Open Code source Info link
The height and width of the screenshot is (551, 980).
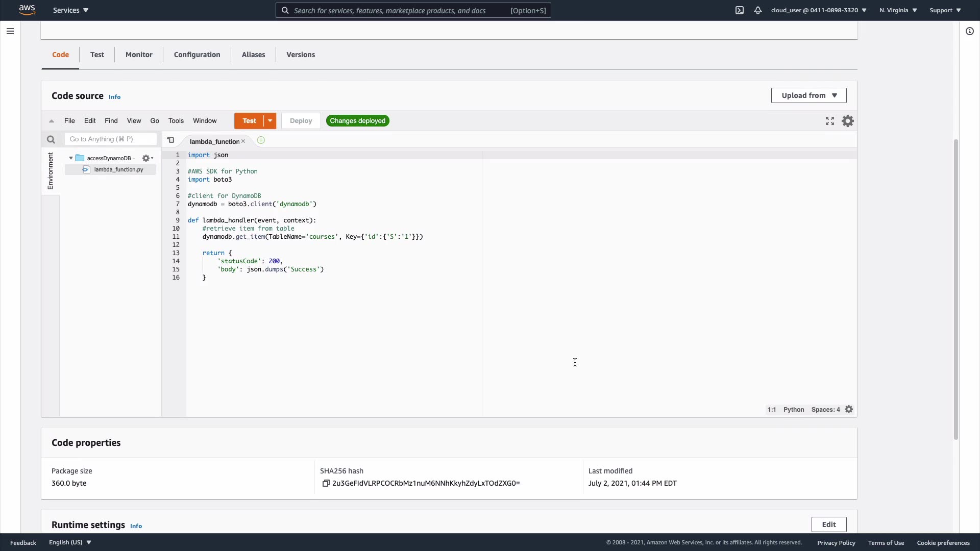tap(114, 97)
